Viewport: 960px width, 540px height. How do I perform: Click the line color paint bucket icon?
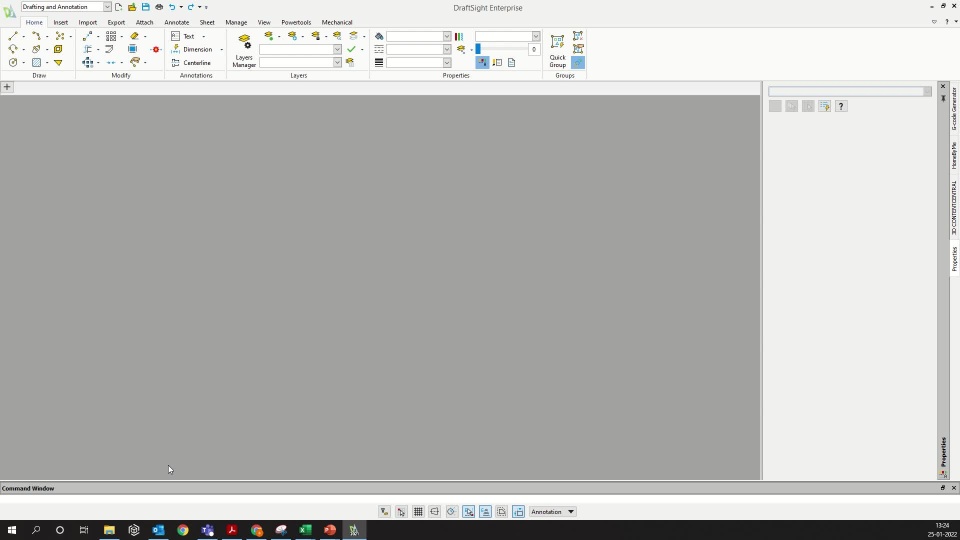click(x=379, y=36)
